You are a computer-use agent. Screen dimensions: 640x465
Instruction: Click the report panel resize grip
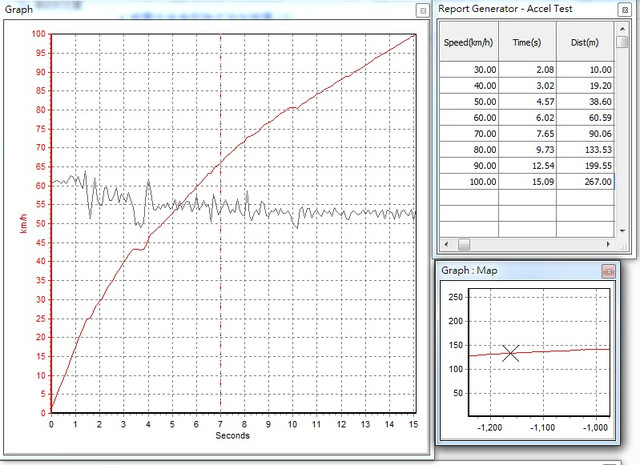(624, 247)
